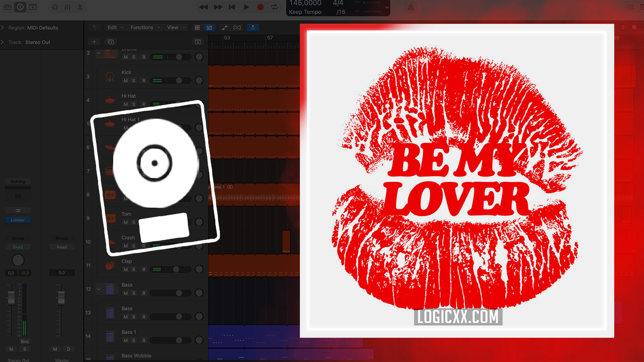Click the 145,0000 tempo value
This screenshot has width=644, height=362.
(x=305, y=4)
